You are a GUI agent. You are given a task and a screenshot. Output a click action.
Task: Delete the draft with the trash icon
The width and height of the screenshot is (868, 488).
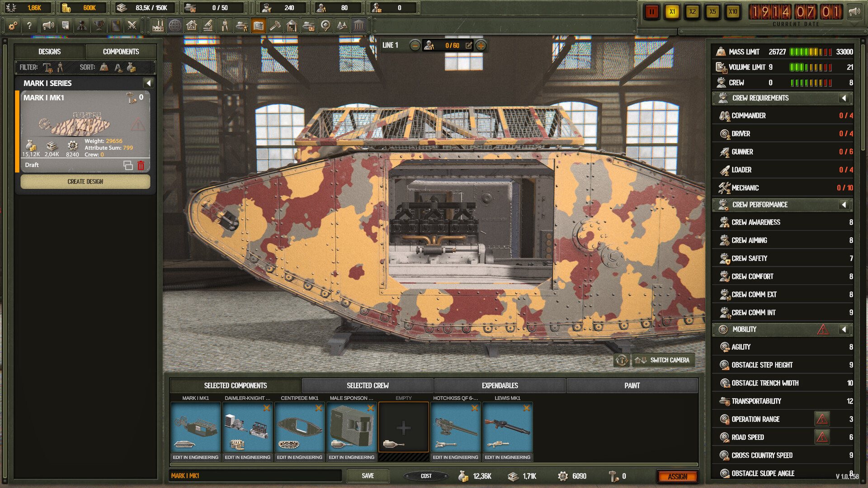click(x=141, y=165)
